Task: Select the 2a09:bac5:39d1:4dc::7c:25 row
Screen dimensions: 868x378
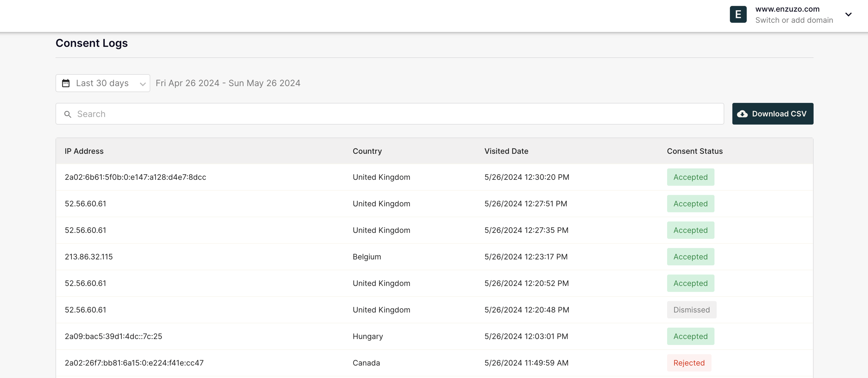Action: (x=113, y=336)
